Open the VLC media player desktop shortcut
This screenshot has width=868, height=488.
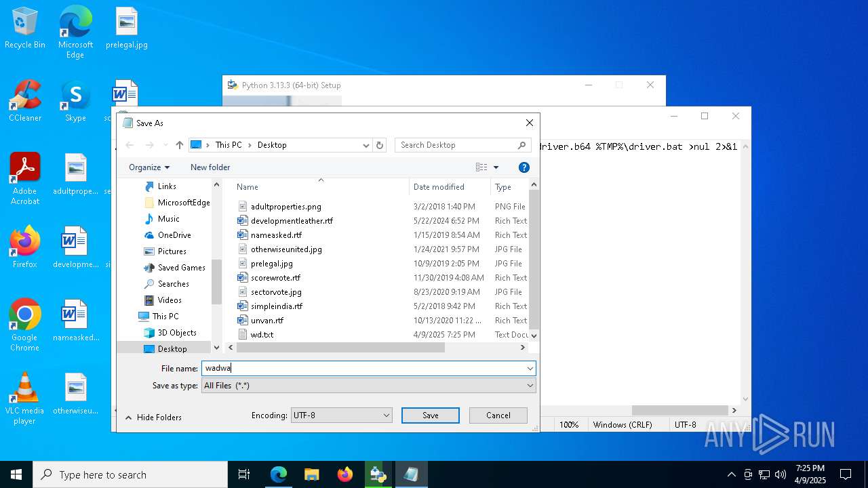tap(25, 399)
